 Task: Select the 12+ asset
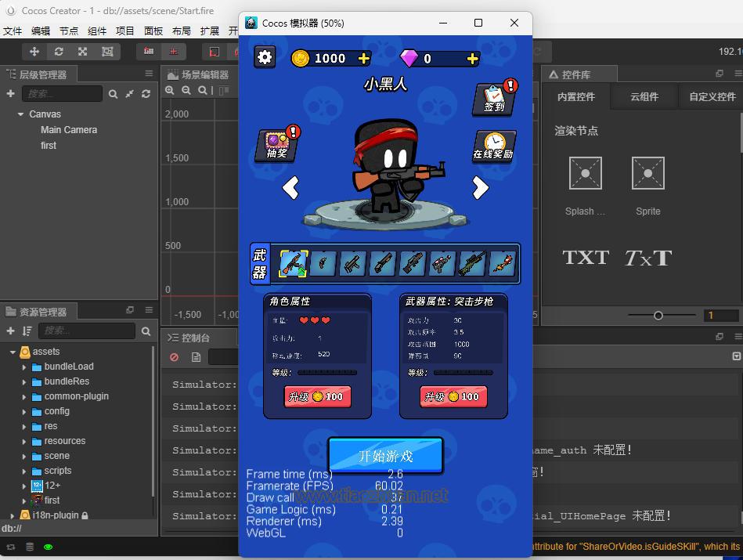point(46,486)
